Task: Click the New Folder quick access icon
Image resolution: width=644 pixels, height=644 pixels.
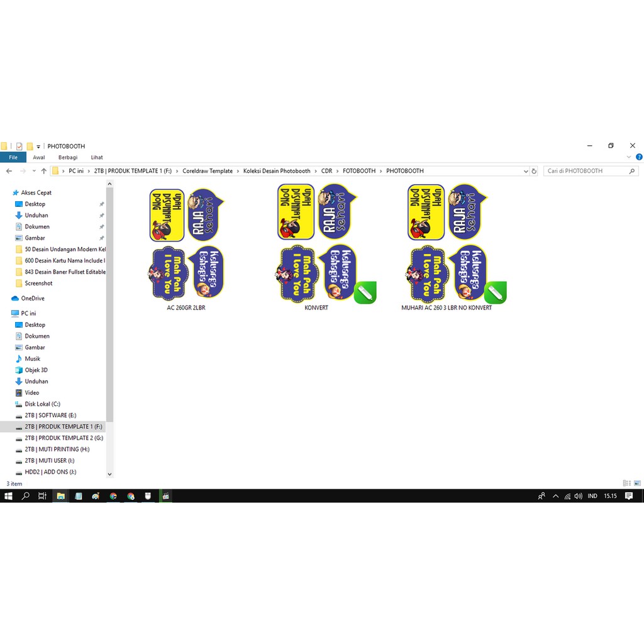Action: (x=30, y=146)
